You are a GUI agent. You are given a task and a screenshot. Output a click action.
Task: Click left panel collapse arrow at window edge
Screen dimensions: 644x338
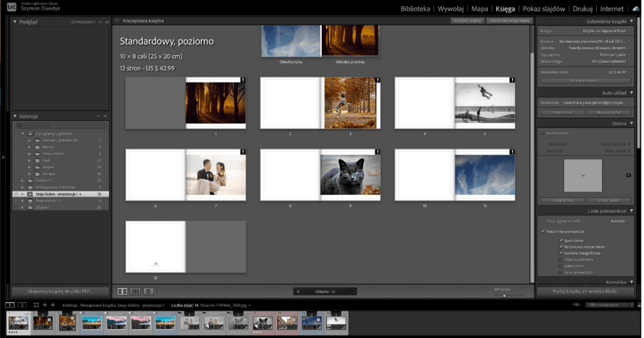point(3,157)
